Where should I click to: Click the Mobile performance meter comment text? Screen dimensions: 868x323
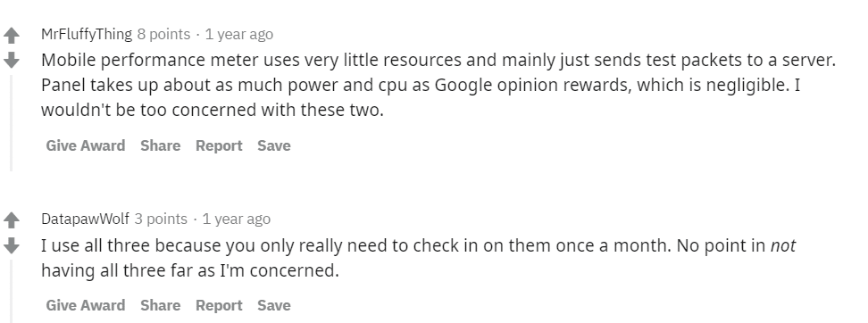pos(438,85)
